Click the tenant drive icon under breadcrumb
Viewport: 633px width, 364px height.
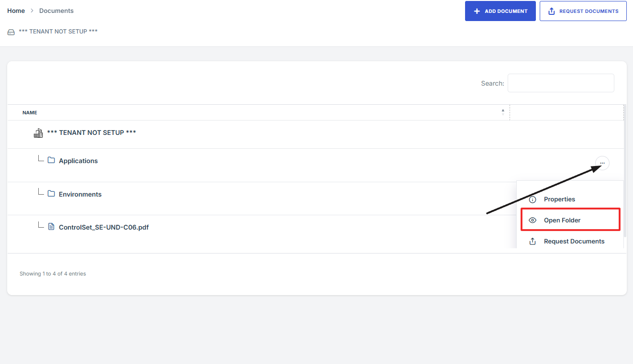(x=11, y=32)
